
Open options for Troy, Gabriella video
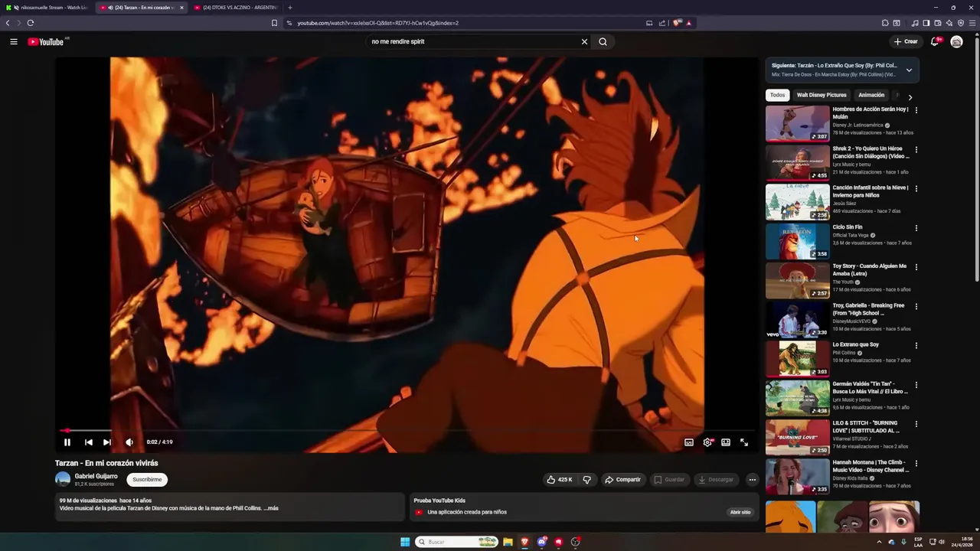click(916, 306)
